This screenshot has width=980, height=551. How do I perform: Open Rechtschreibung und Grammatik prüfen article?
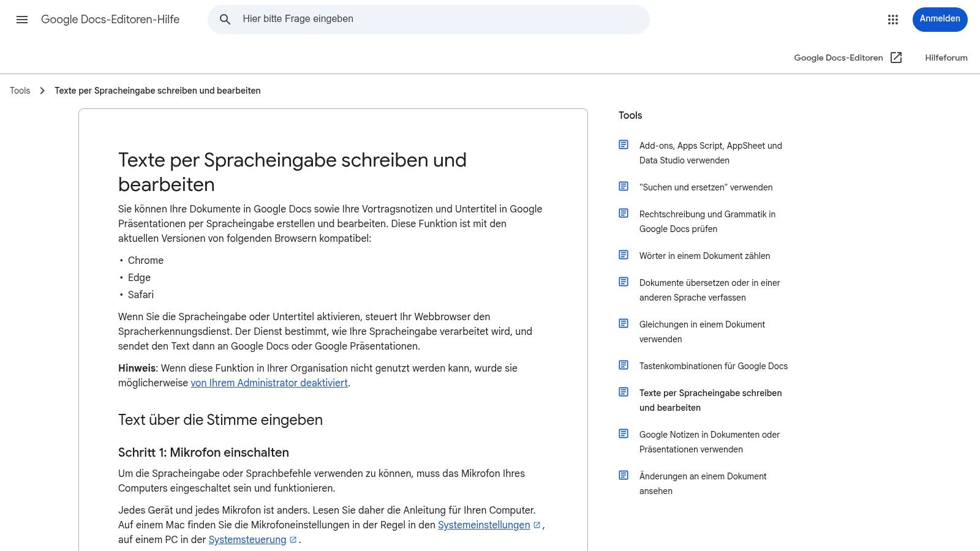coord(707,222)
